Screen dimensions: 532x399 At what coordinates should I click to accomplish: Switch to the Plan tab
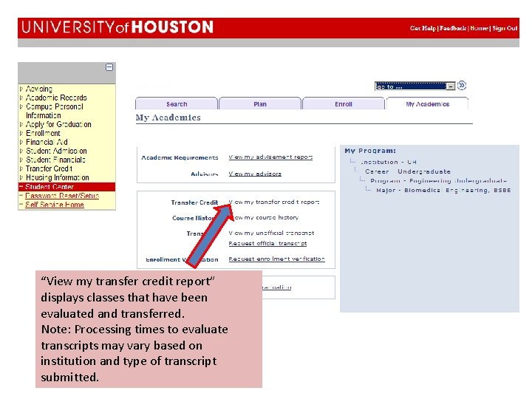260,104
